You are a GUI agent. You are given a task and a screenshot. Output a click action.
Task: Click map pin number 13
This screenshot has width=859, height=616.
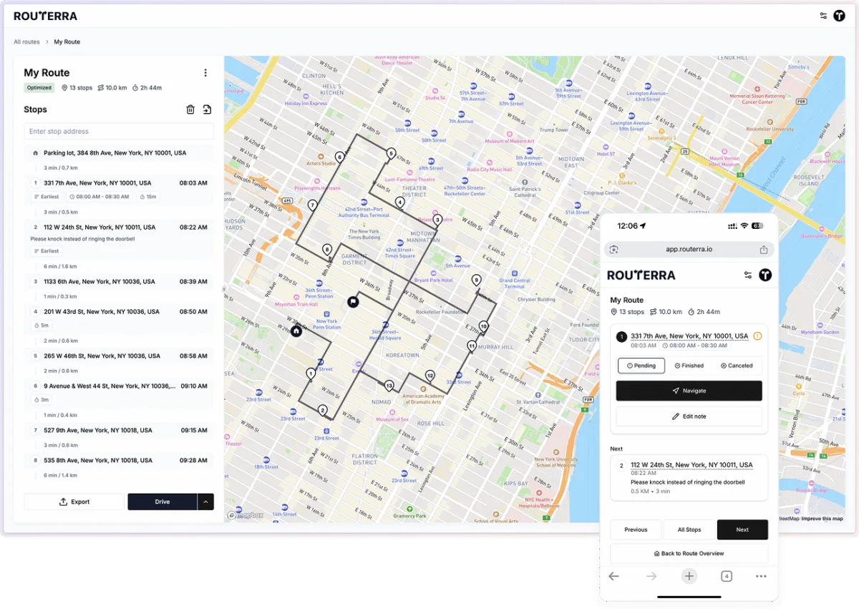(389, 386)
